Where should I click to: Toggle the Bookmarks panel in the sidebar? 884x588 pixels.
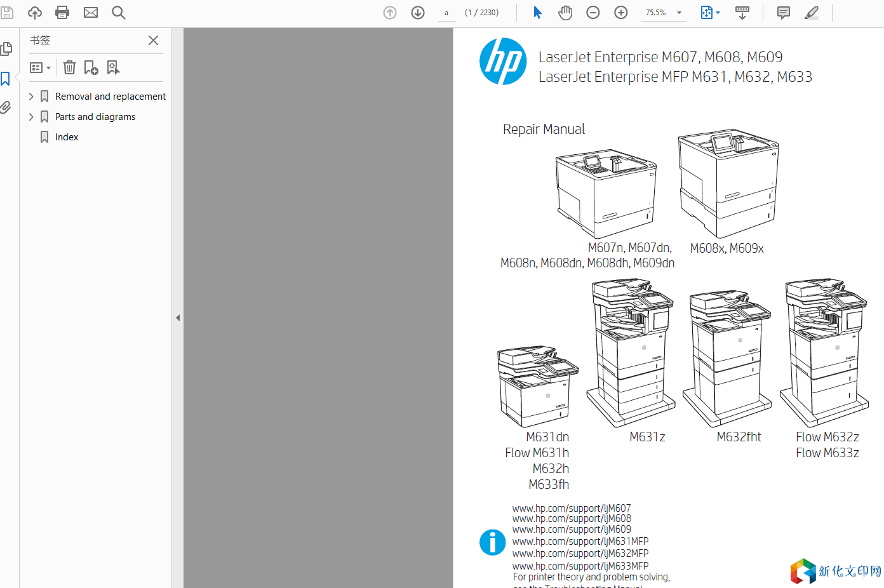(6, 79)
